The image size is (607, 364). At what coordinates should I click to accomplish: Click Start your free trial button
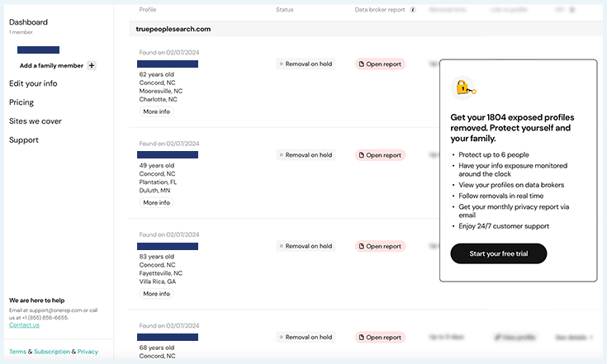[x=499, y=253]
